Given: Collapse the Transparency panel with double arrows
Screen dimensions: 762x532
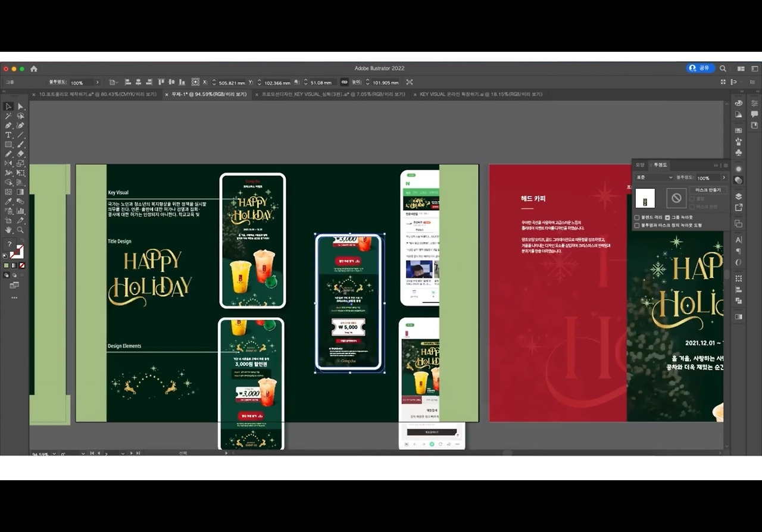Looking at the screenshot, I should [716, 165].
